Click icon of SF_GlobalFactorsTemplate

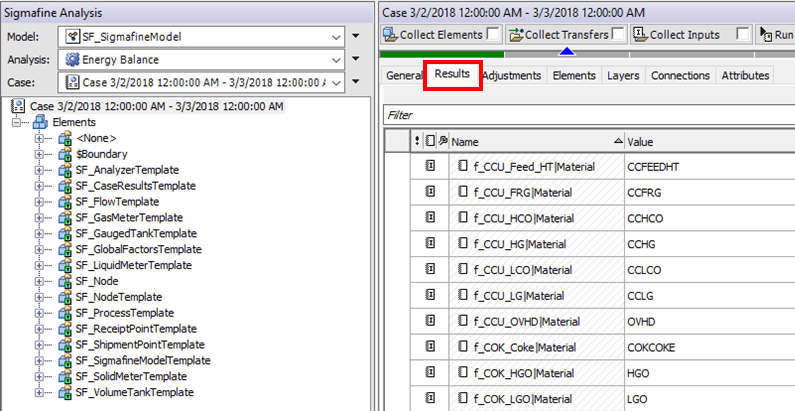pos(65,249)
